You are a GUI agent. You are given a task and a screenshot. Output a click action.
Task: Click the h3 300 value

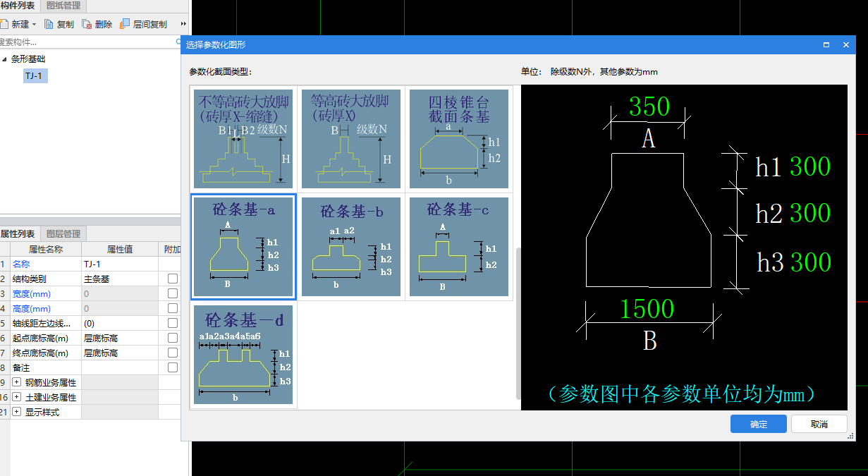(x=810, y=262)
